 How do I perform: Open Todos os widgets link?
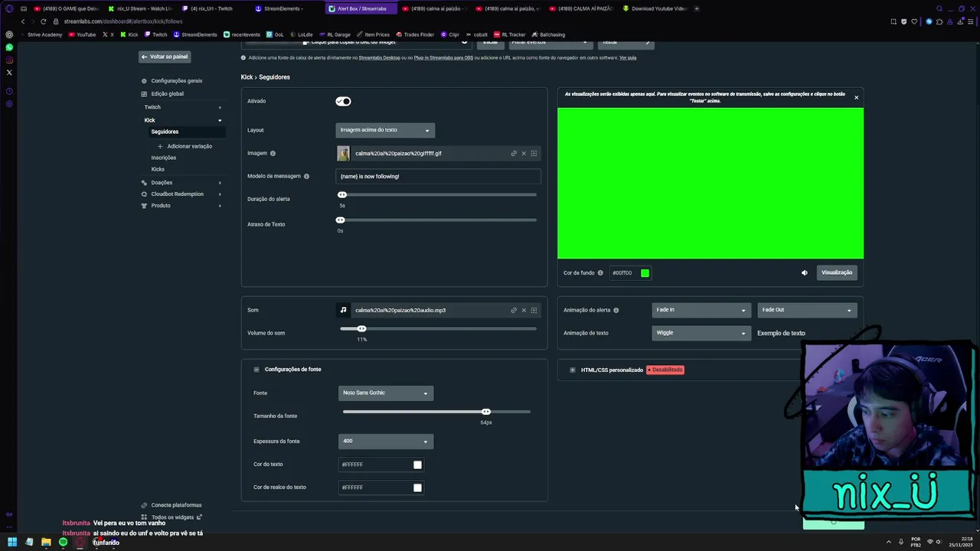173,517
